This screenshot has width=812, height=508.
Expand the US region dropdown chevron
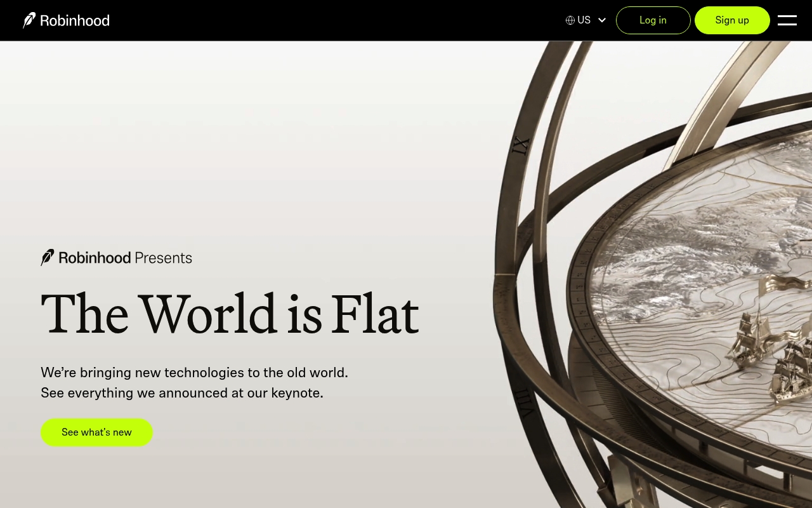[602, 20]
